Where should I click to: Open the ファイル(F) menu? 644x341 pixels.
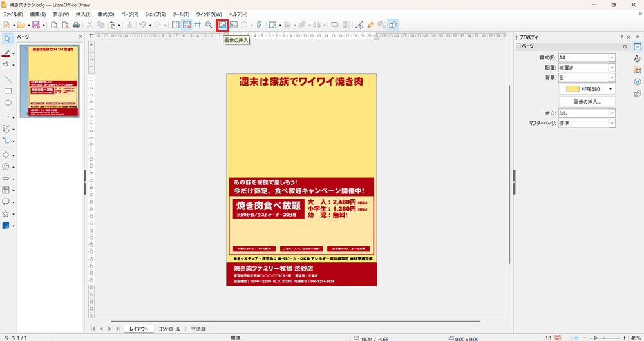(x=13, y=14)
